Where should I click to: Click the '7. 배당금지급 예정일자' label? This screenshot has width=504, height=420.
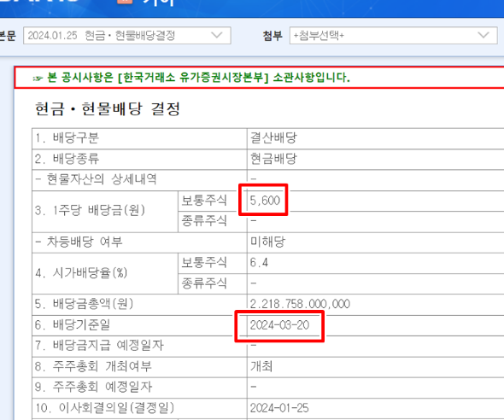[99, 346]
